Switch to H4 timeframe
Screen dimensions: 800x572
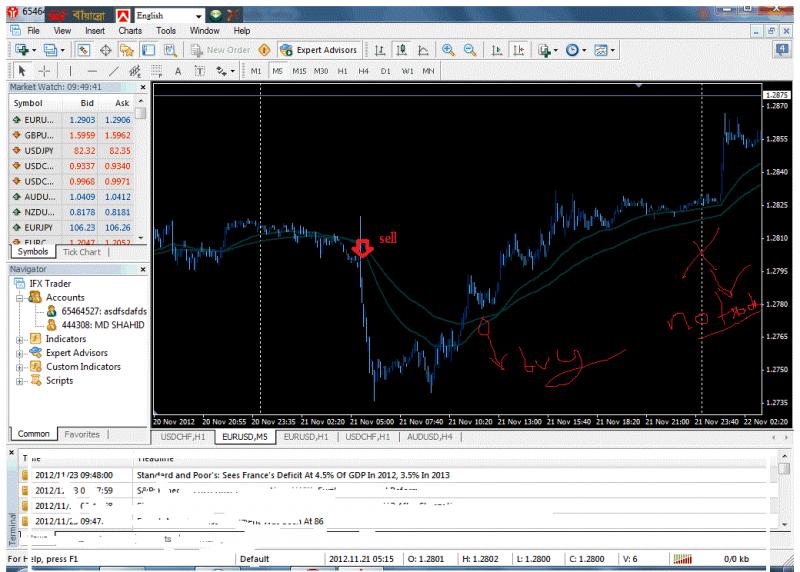tap(363, 71)
